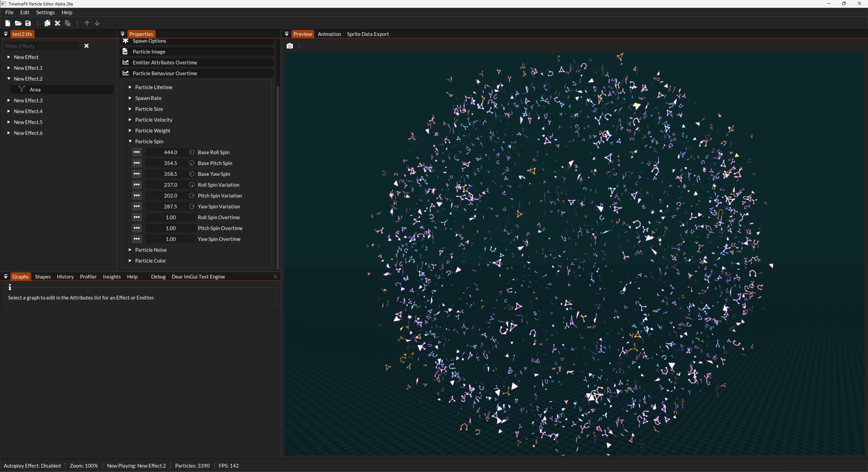The image size is (868, 472).
Task: Edit the Yaw Spin Variation value field
Action: 170,206
